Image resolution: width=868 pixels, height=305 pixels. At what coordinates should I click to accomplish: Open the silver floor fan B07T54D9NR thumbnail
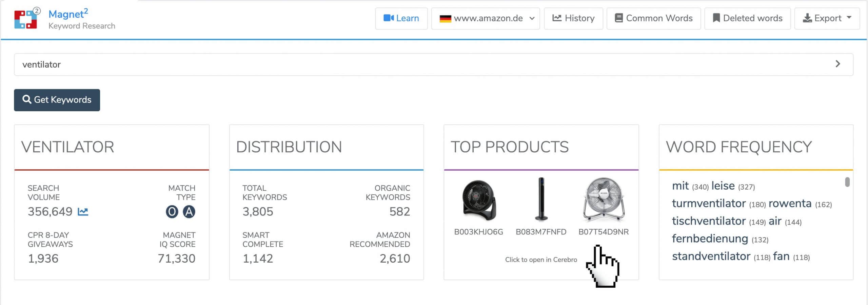coord(604,199)
